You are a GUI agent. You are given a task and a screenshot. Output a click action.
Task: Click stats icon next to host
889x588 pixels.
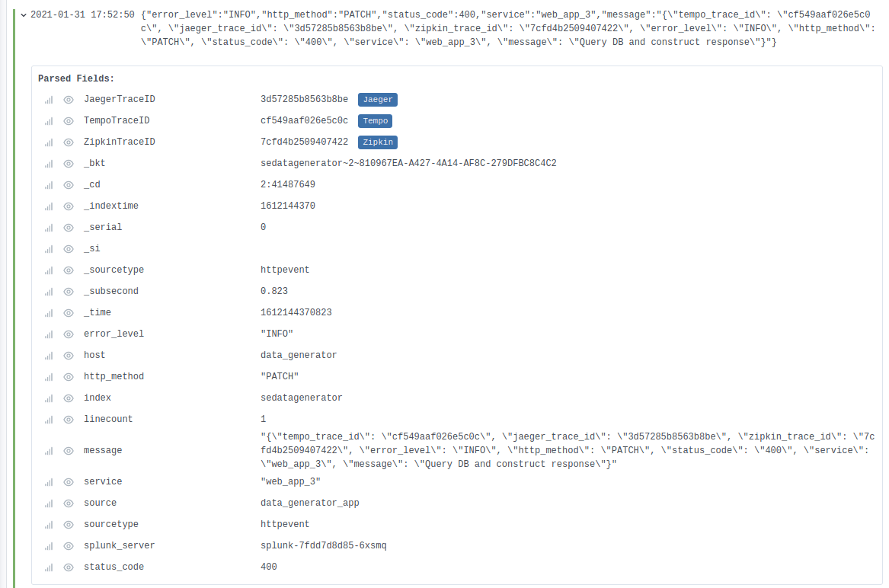coord(49,356)
